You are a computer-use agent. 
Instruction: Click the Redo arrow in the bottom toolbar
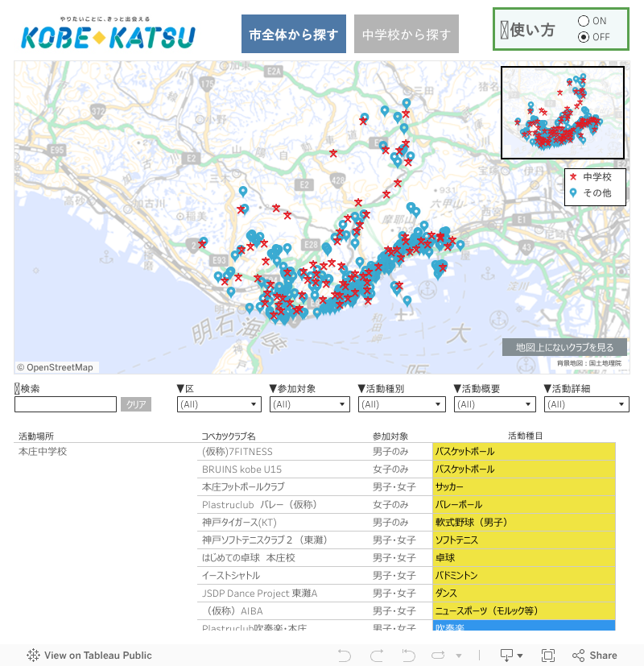376,656
